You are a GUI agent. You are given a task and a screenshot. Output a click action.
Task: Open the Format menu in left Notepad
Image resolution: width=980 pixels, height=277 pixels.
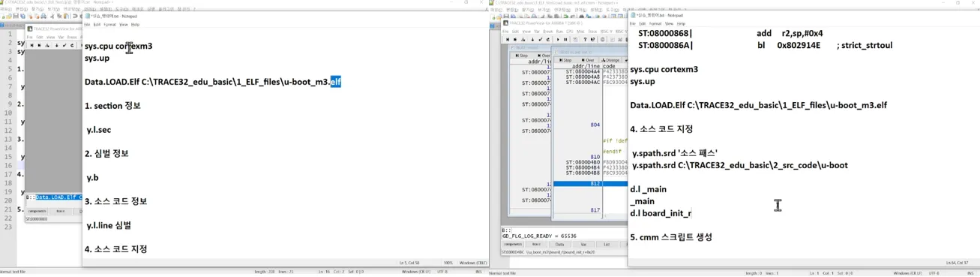pyautogui.click(x=109, y=25)
